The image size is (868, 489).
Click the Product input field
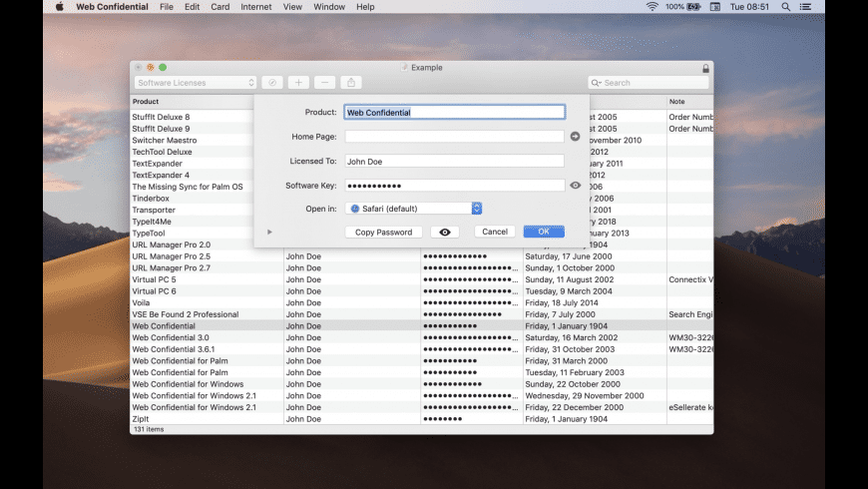[455, 113]
